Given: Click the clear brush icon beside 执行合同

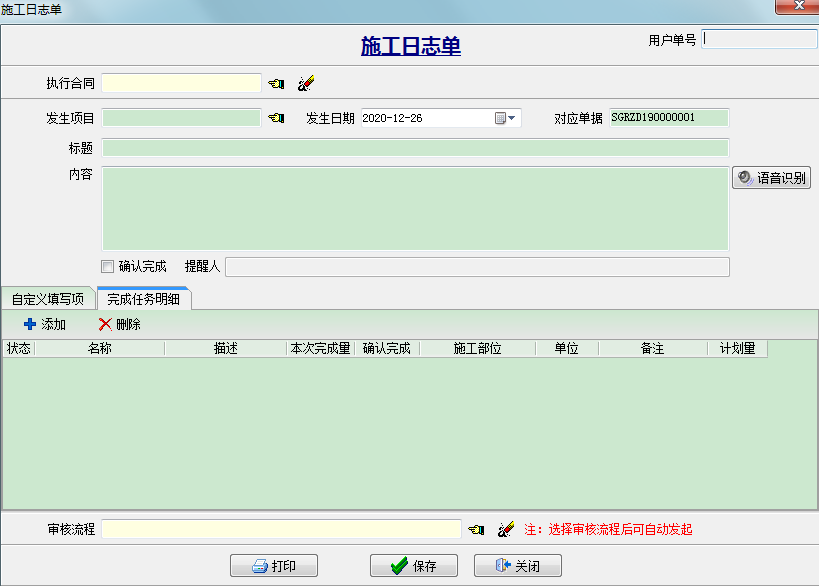Looking at the screenshot, I should [306, 83].
